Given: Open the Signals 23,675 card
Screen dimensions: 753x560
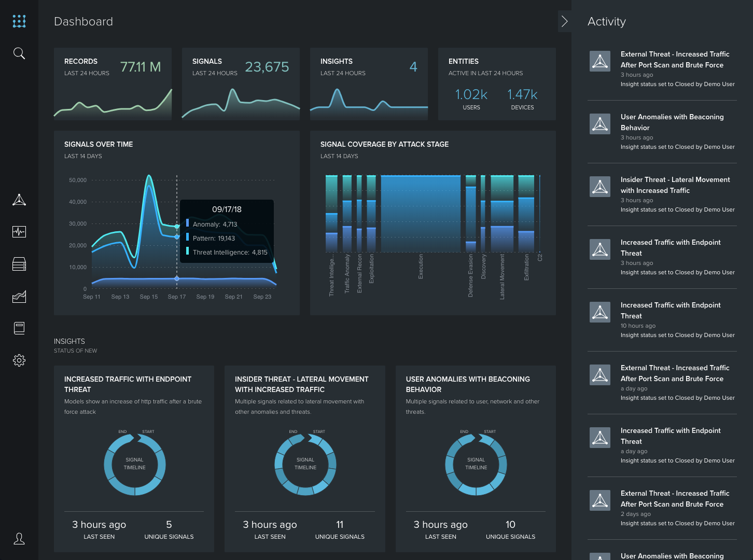Looking at the screenshot, I should click(x=241, y=84).
